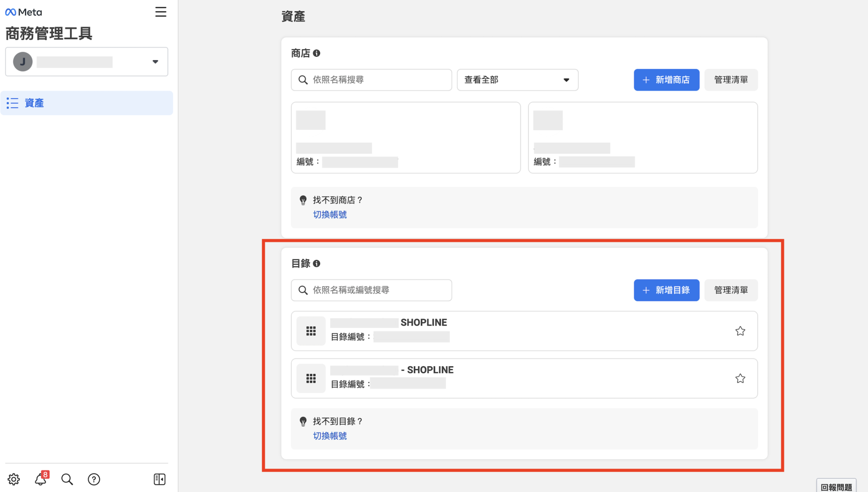Image resolution: width=868 pixels, height=492 pixels.
Task: Open settings gear icon
Action: [x=14, y=479]
